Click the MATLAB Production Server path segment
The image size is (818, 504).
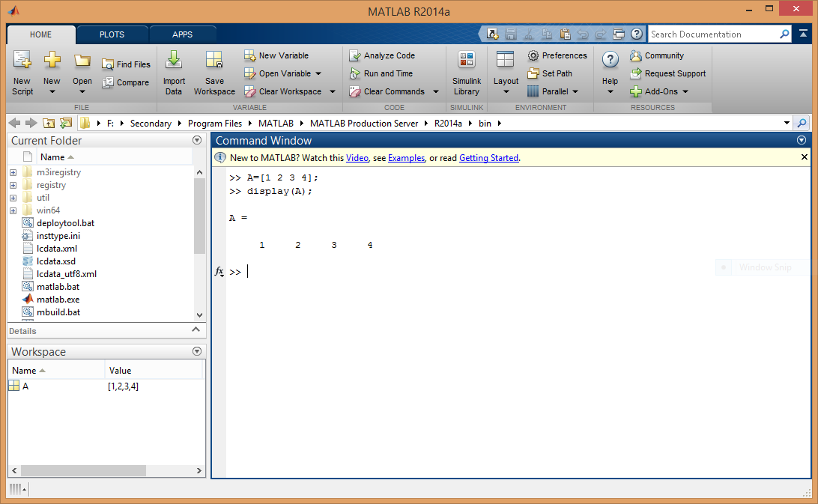pyautogui.click(x=363, y=124)
